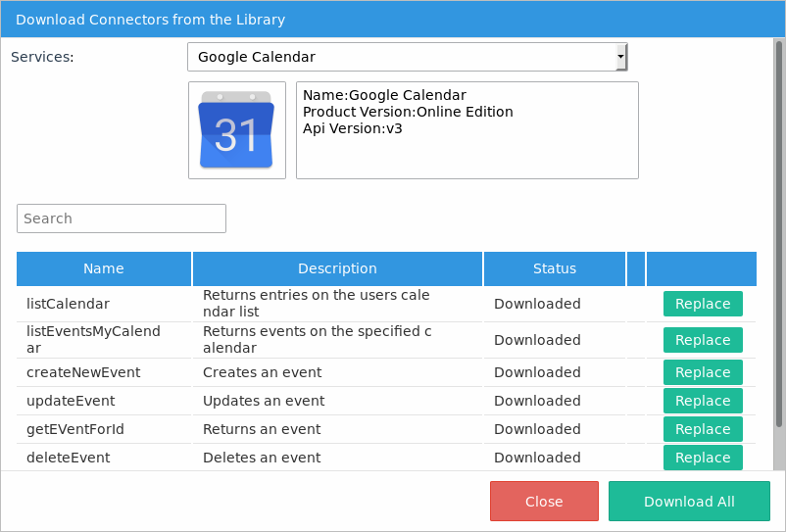Click the Google Calendar logo icon
The height and width of the screenshot is (532, 786).
point(236,130)
